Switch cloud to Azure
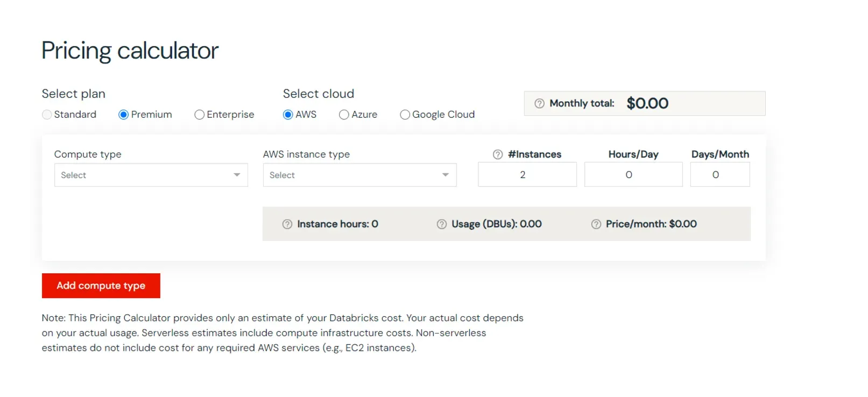 point(344,115)
